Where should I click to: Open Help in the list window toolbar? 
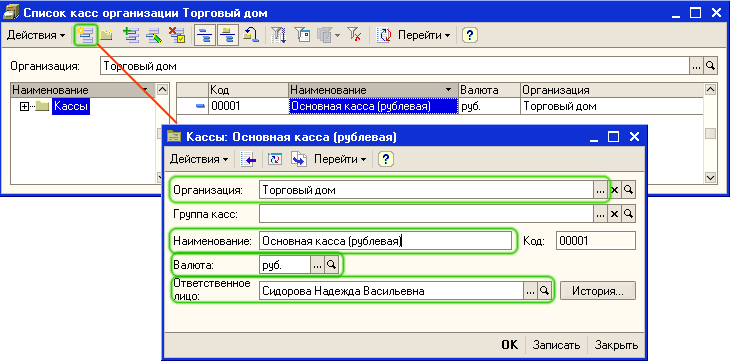[470, 35]
